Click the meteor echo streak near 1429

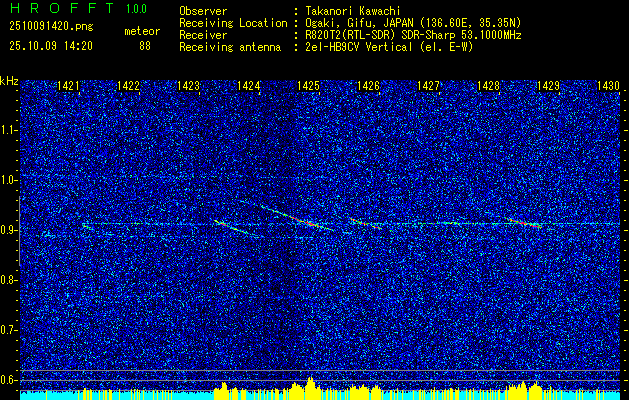coord(525,223)
